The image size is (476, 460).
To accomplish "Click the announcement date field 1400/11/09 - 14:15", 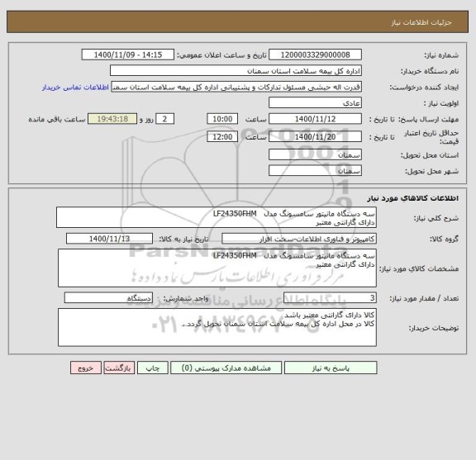I will click(128, 55).
